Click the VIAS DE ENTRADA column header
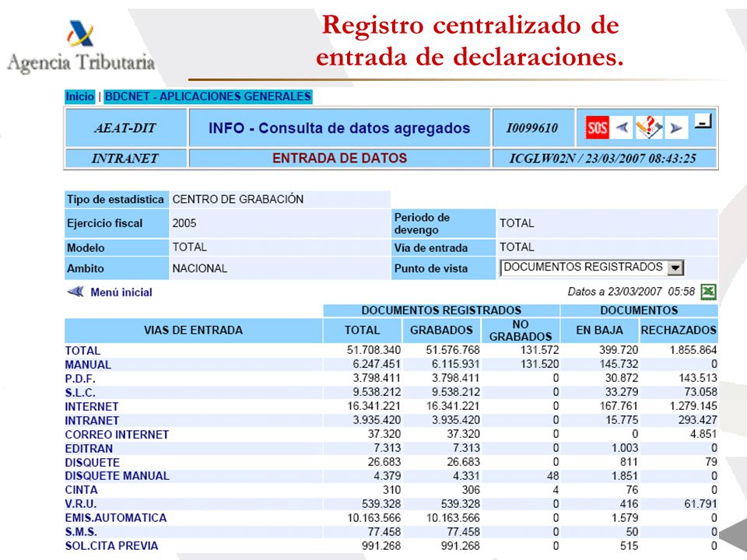Screen dimensions: 747x560 (x=193, y=330)
